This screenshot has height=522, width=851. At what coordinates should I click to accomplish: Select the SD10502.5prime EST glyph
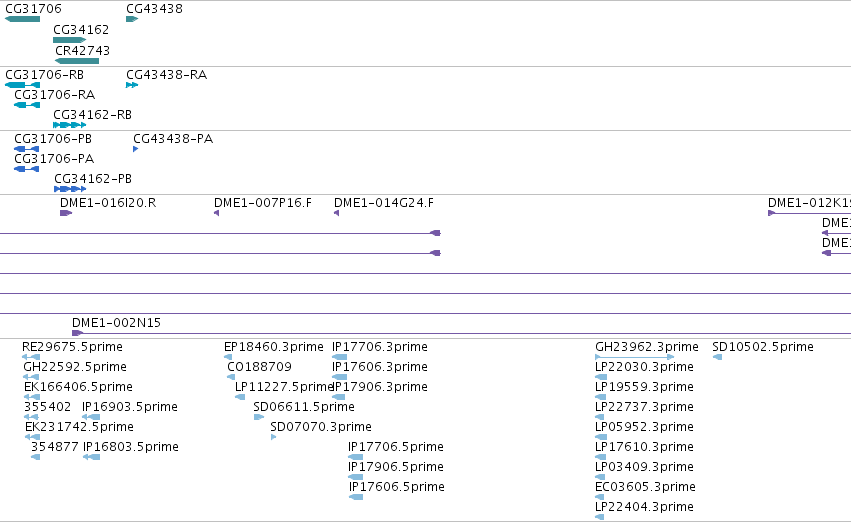click(x=717, y=357)
